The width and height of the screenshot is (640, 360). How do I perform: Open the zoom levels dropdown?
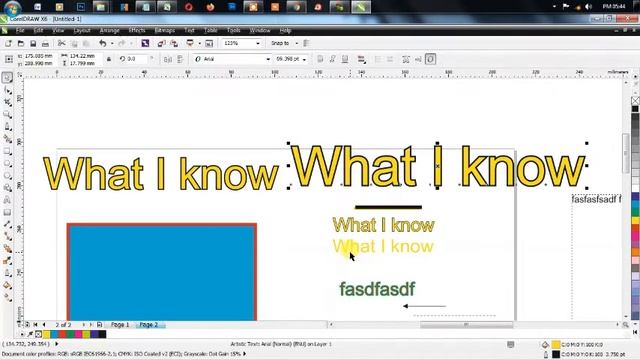(x=258, y=43)
